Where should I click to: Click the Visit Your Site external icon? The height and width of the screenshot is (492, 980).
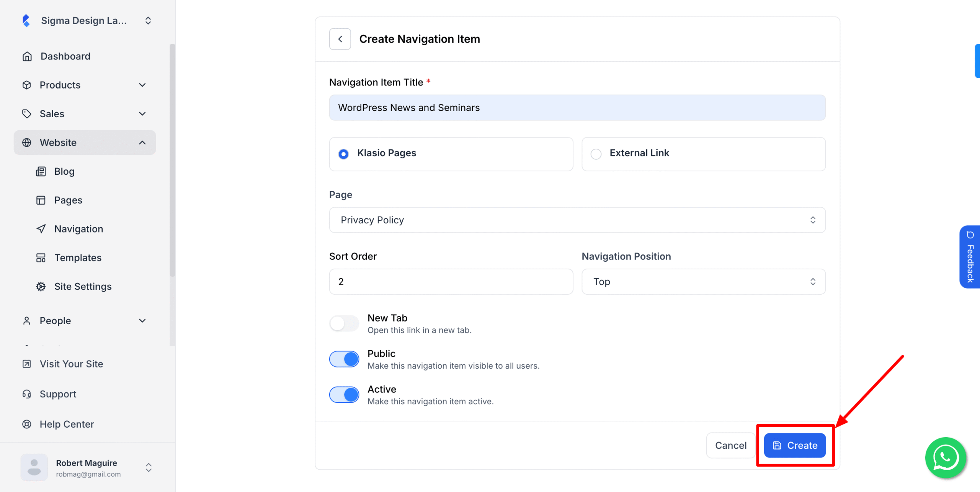click(26, 364)
